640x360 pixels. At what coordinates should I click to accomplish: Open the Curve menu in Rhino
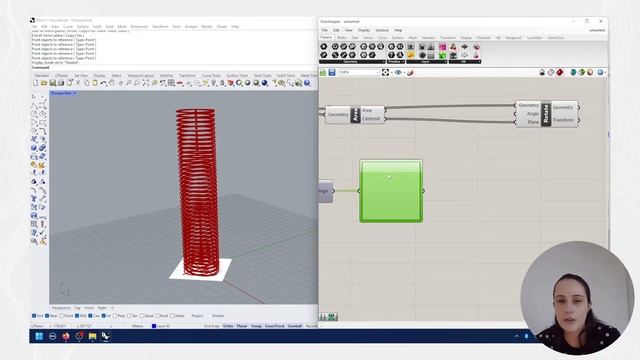68,27
